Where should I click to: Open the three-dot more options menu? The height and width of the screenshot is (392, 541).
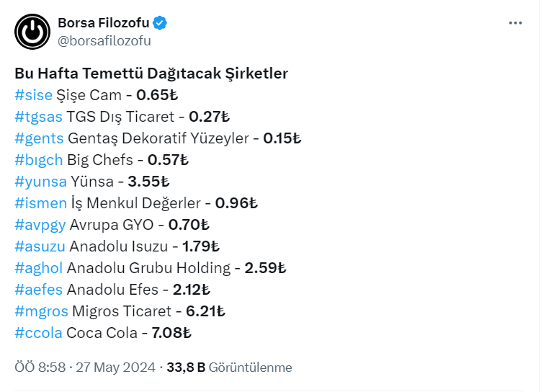(515, 23)
